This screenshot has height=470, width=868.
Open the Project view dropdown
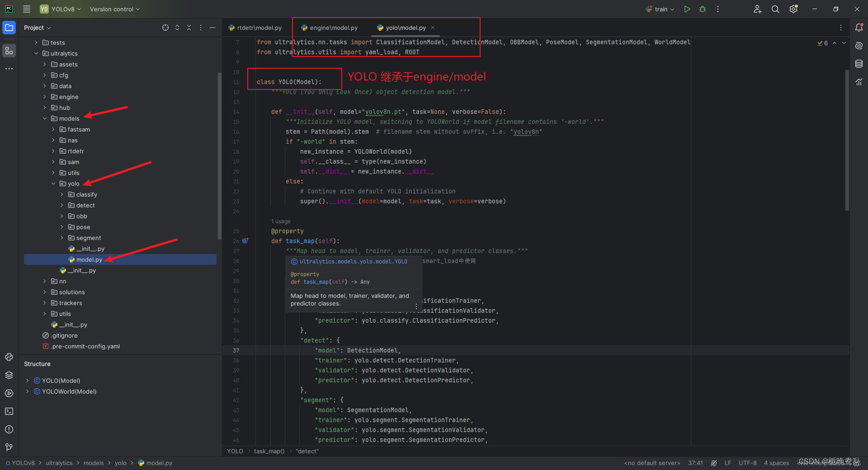click(x=38, y=28)
